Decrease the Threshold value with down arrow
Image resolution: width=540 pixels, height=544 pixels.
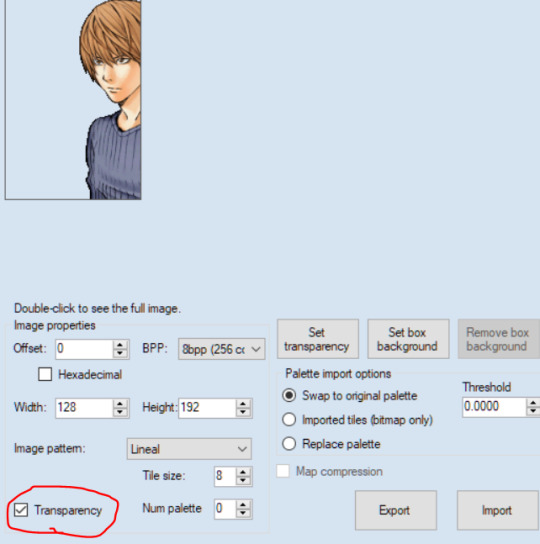pos(533,412)
